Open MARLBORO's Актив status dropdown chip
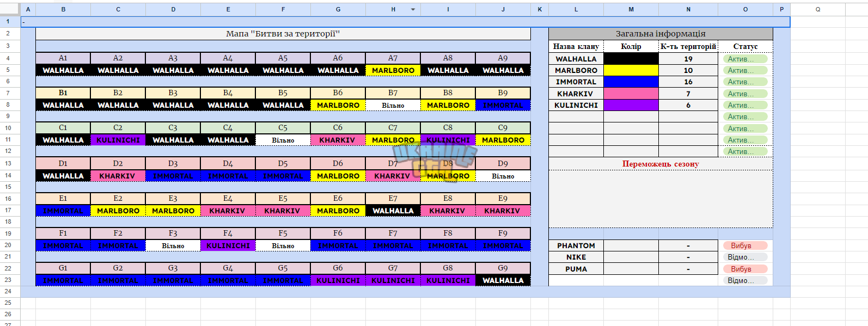Viewport: 868px width, 326px height. tap(745, 70)
